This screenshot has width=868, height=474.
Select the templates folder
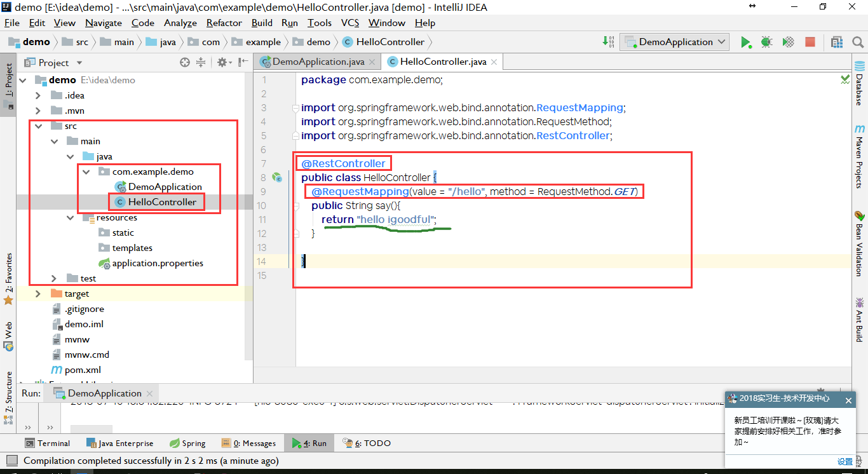(125, 248)
